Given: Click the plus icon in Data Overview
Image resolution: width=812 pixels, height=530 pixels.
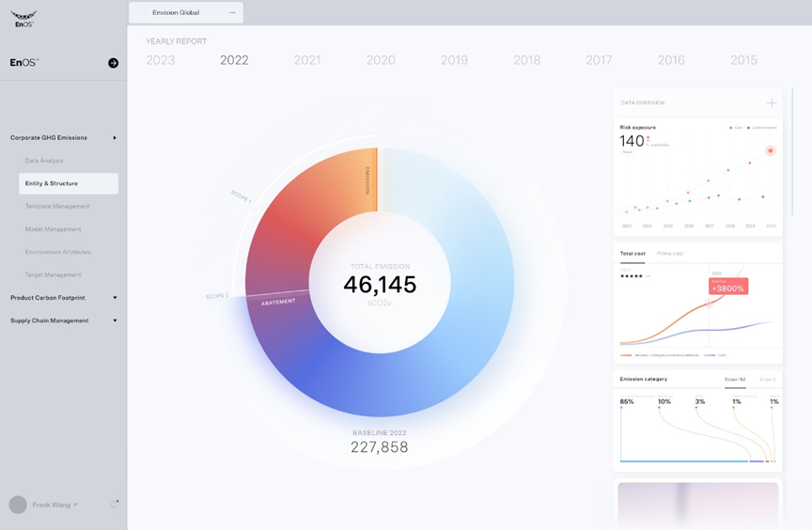Looking at the screenshot, I should click(772, 102).
